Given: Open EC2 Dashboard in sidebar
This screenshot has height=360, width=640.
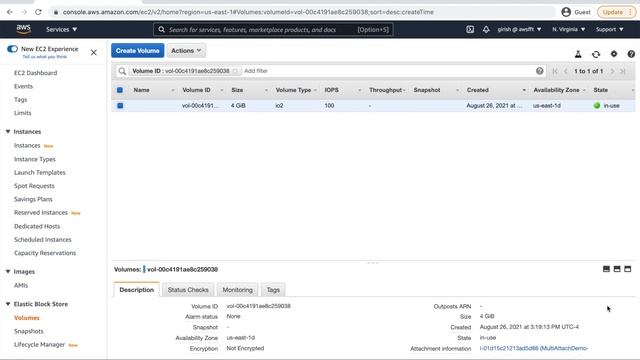Looking at the screenshot, I should pos(36,73).
